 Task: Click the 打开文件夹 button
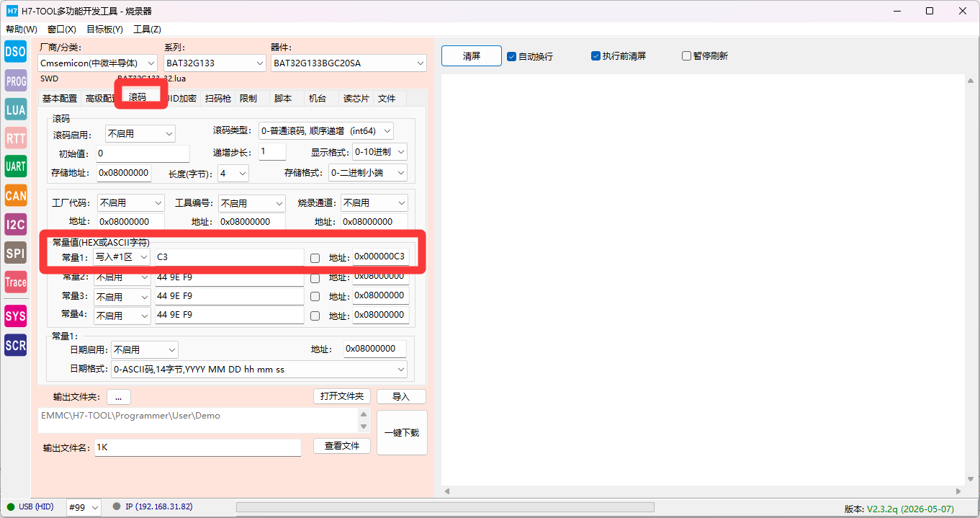[342, 396]
